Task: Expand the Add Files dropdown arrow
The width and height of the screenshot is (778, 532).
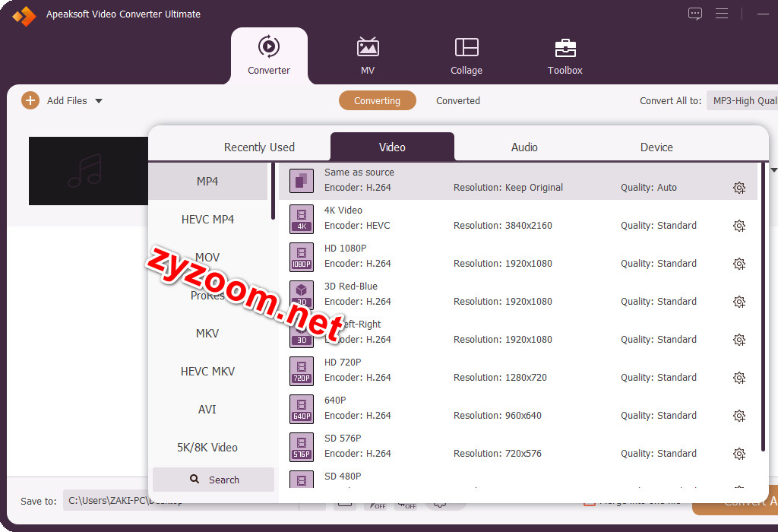Action: click(x=99, y=101)
